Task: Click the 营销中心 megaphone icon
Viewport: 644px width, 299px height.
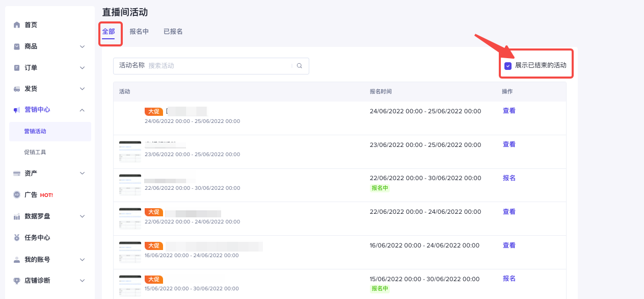Action: click(17, 110)
